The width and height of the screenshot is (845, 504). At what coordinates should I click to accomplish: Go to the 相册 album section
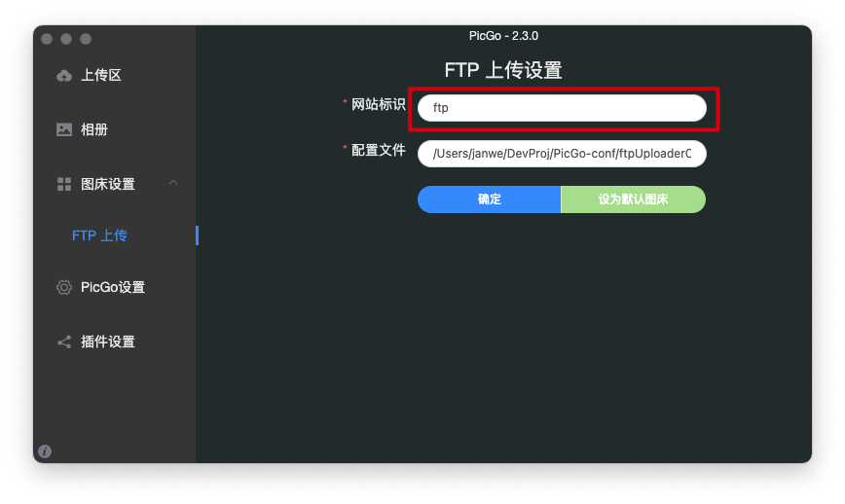point(94,129)
